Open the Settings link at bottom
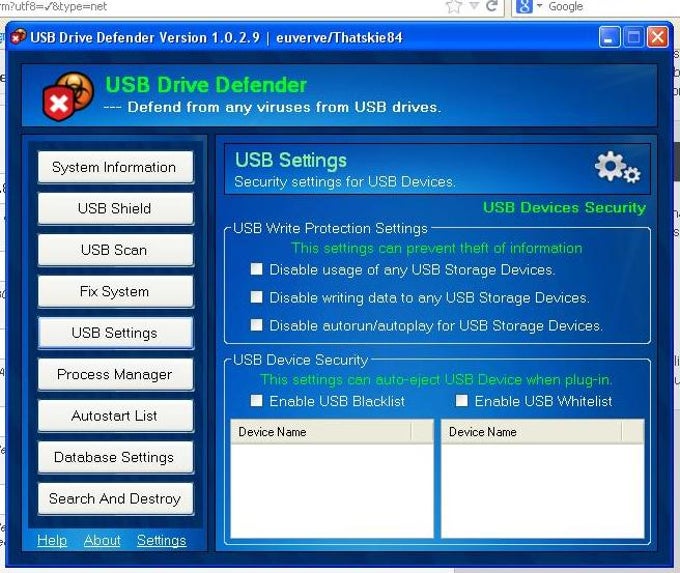 [x=161, y=540]
